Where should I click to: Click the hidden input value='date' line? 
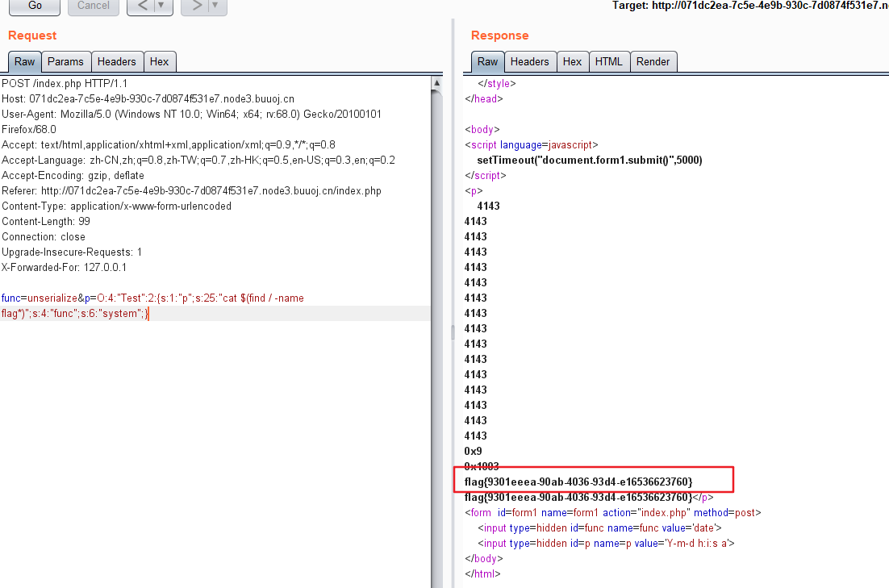599,528
